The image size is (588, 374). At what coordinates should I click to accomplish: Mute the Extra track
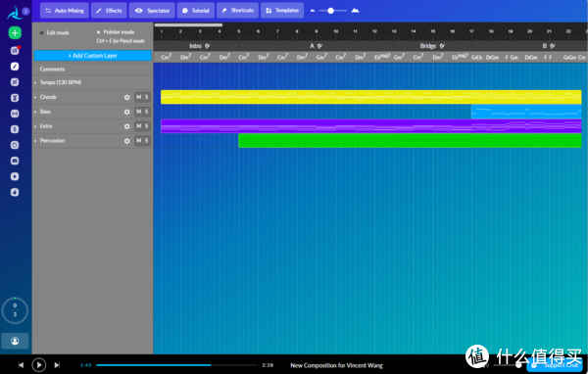click(x=139, y=126)
